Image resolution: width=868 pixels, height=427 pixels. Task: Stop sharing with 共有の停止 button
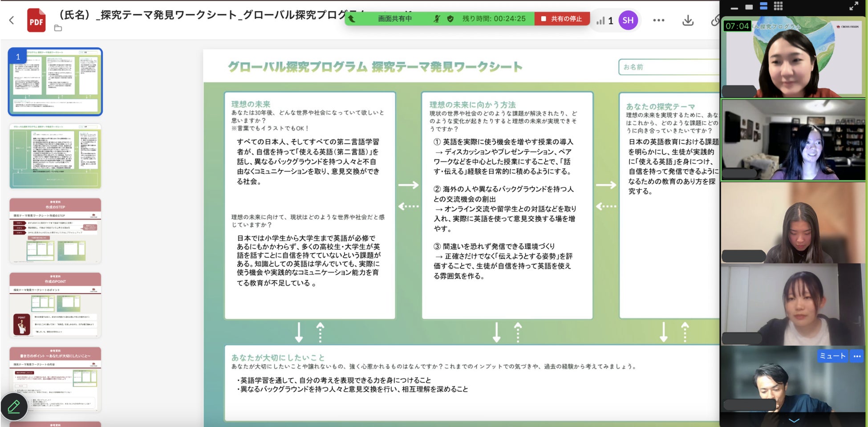coord(562,19)
